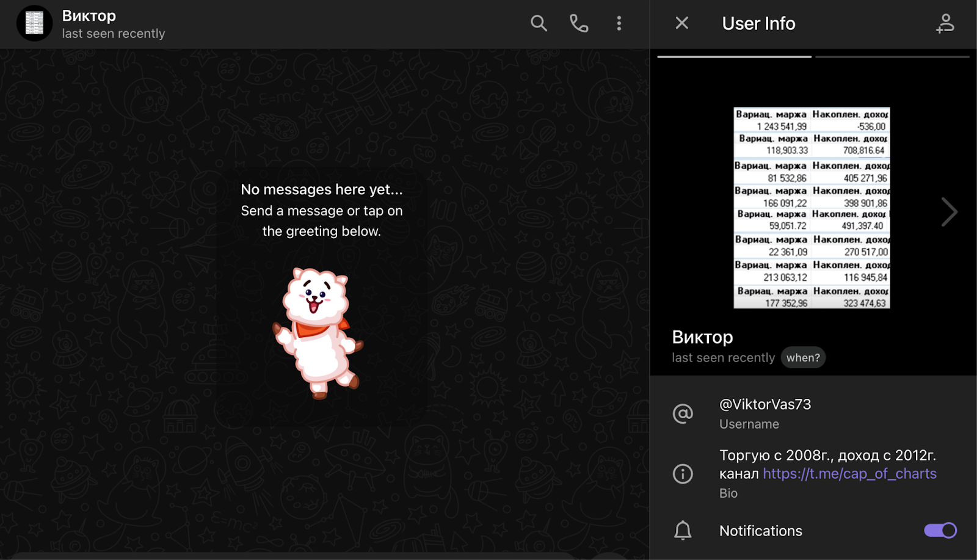977x560 pixels.
Task: Click Виктор's avatar in chat header
Action: coord(34,23)
